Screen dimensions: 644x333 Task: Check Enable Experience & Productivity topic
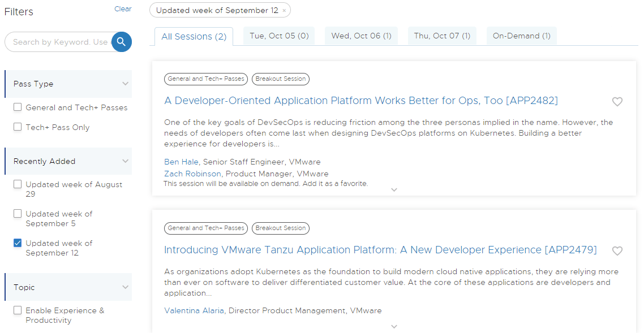click(x=18, y=310)
